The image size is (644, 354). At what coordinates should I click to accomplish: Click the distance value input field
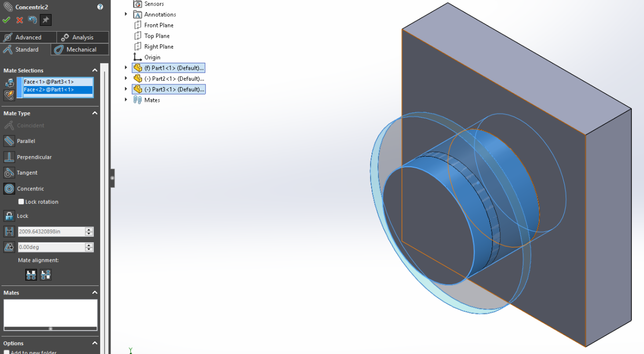[51, 232]
